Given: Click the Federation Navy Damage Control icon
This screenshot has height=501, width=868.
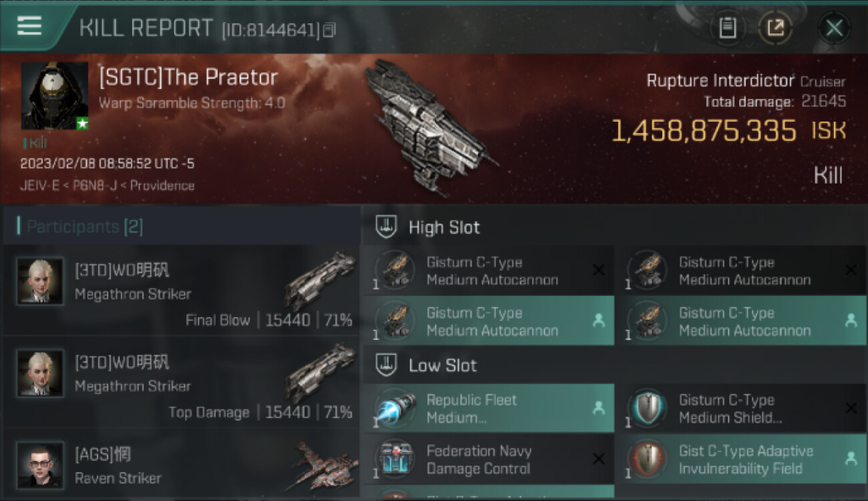Looking at the screenshot, I should [394, 460].
